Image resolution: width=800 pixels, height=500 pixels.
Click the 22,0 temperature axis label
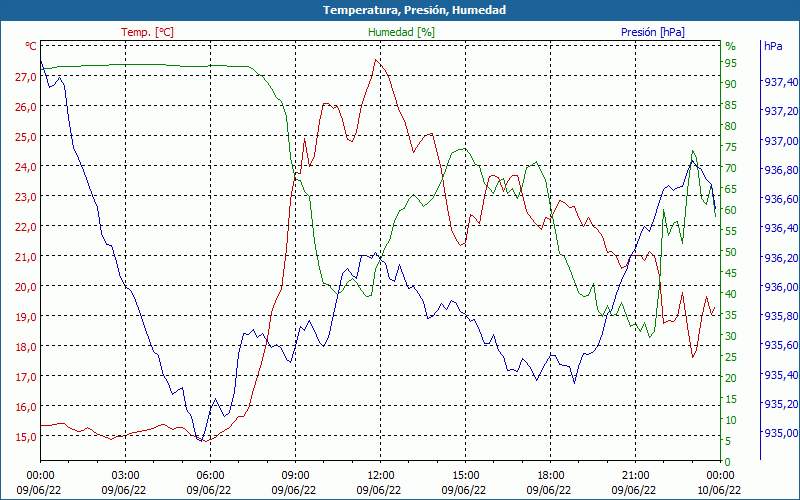coord(26,227)
